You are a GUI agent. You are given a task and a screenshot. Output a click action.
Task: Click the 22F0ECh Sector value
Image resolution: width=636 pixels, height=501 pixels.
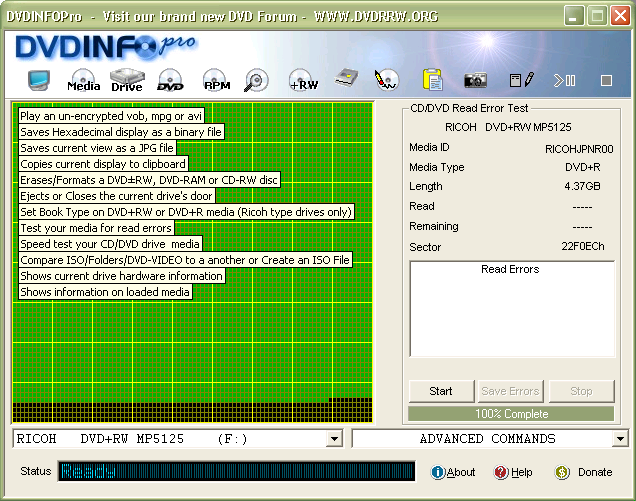coord(583,246)
